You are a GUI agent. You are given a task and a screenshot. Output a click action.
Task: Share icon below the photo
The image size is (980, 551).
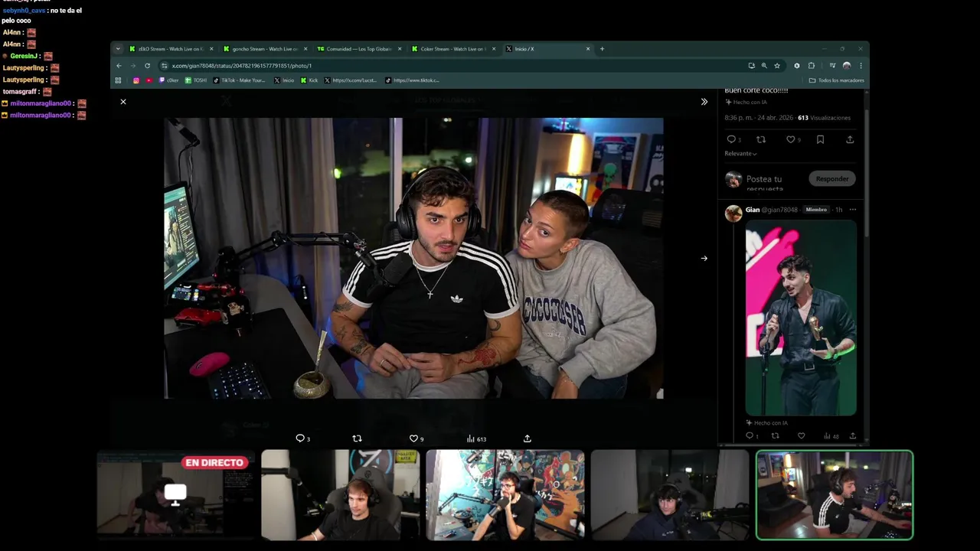pyautogui.click(x=527, y=439)
